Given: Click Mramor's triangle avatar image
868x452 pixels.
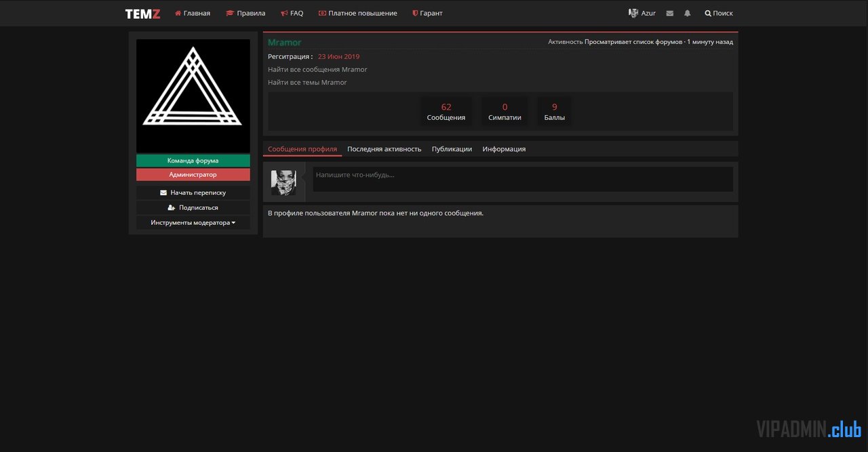Looking at the screenshot, I should [193, 96].
